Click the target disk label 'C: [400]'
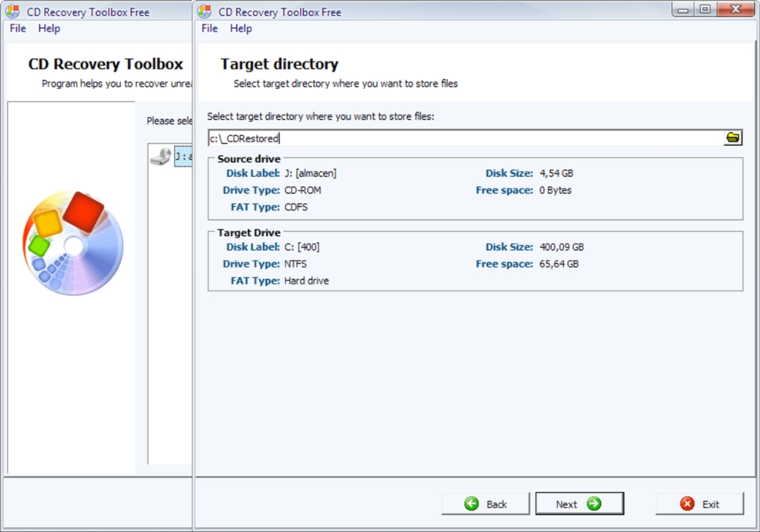This screenshot has width=760, height=532. 302,247
